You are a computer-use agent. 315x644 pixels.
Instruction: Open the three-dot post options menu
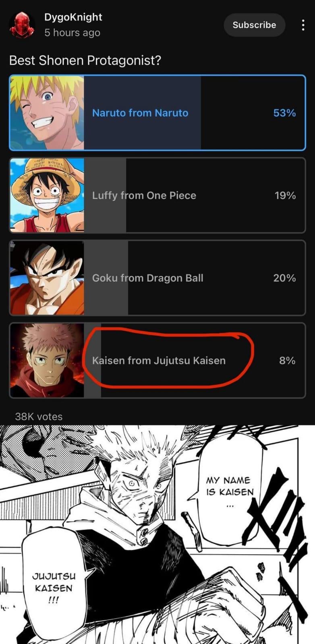tap(303, 25)
